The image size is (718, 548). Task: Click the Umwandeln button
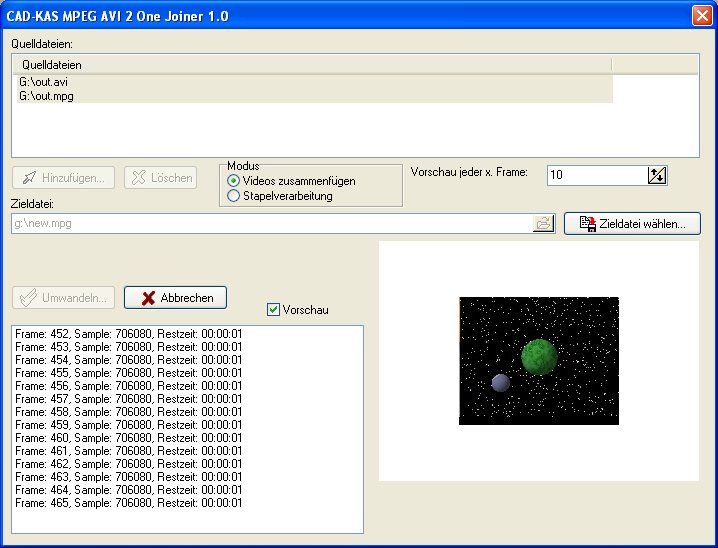tap(64, 298)
